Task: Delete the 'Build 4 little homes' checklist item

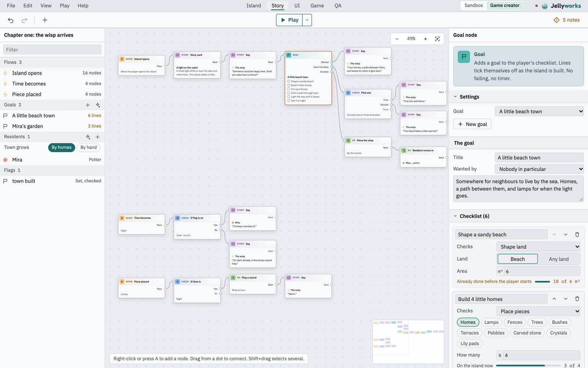Action: coord(577,299)
